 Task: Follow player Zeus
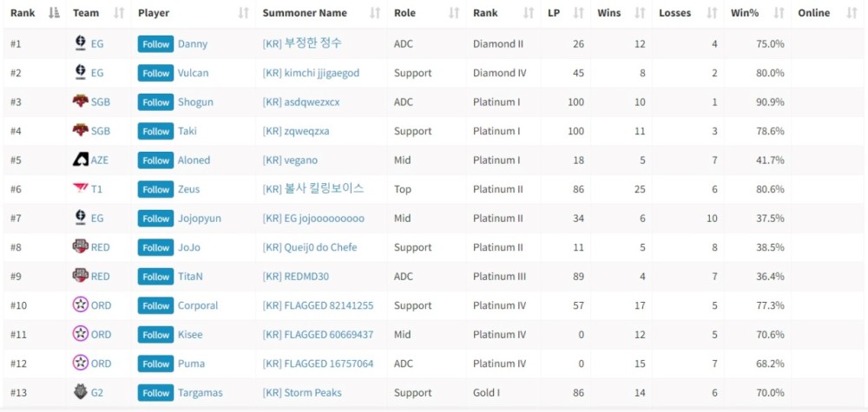(x=156, y=189)
